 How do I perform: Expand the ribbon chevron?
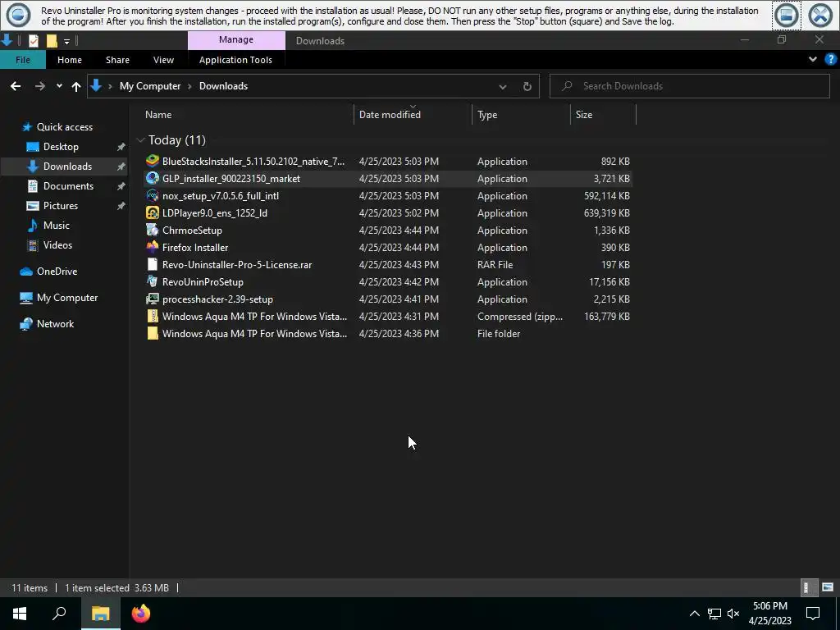pos(813,59)
